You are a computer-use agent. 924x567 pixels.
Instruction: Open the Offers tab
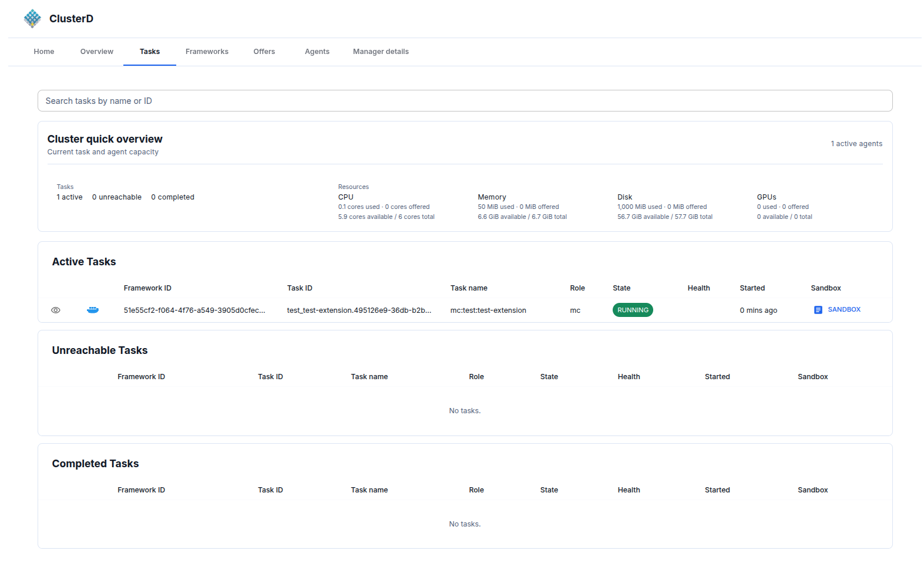(x=264, y=52)
